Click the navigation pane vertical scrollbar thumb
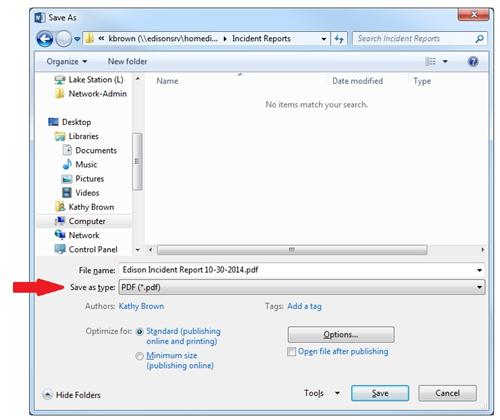Viewport: 500px width, 420px height. coord(137,162)
